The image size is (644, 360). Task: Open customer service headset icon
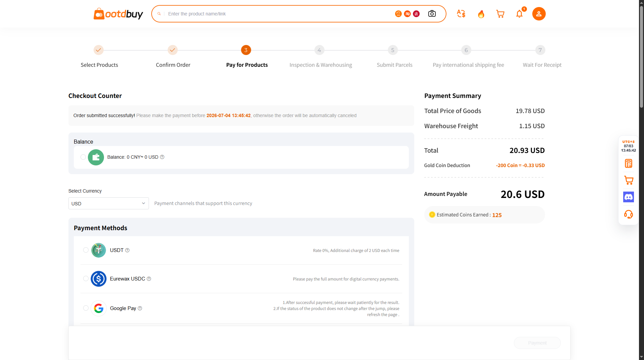tap(629, 214)
